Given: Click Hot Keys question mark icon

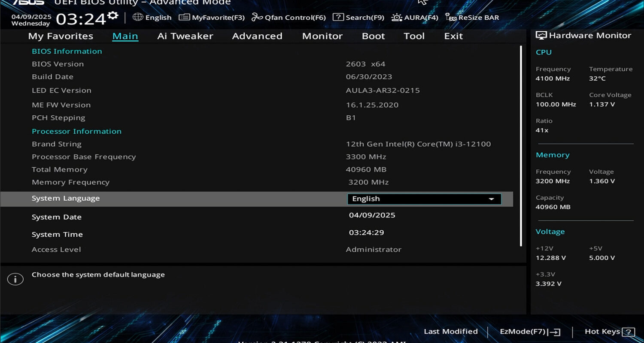Looking at the screenshot, I should pos(628,332).
